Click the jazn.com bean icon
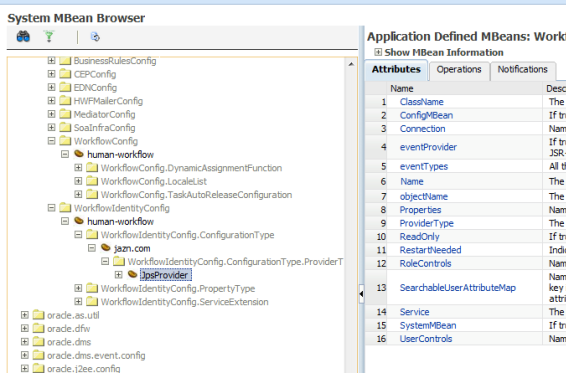 pyautogui.click(x=105, y=248)
